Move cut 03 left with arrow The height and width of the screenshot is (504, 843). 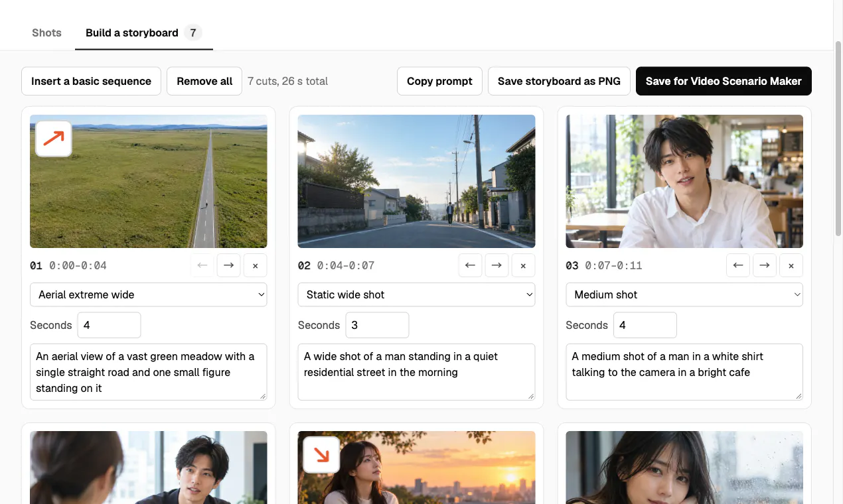click(x=738, y=265)
